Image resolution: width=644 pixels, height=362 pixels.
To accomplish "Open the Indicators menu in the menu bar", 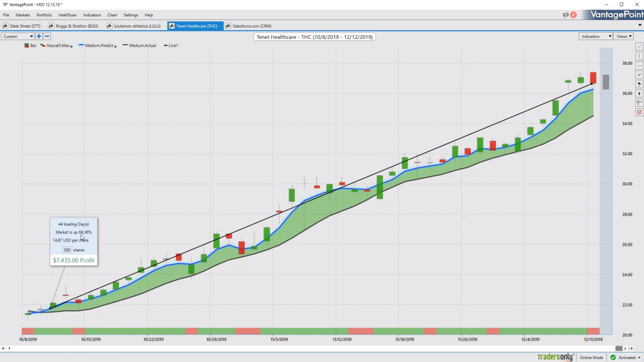I will (92, 15).
